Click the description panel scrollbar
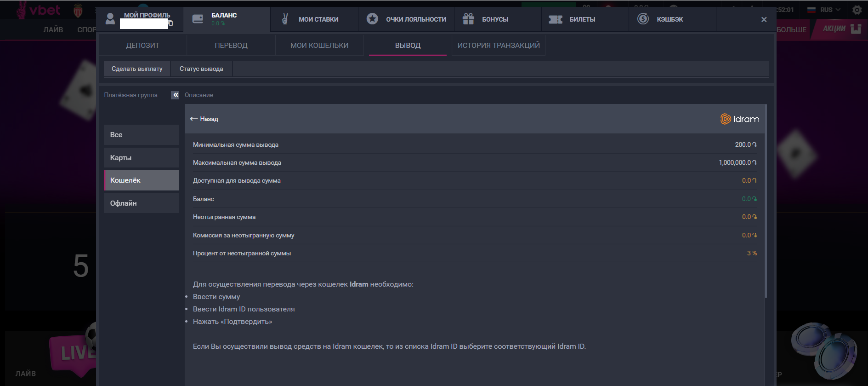 point(766,201)
